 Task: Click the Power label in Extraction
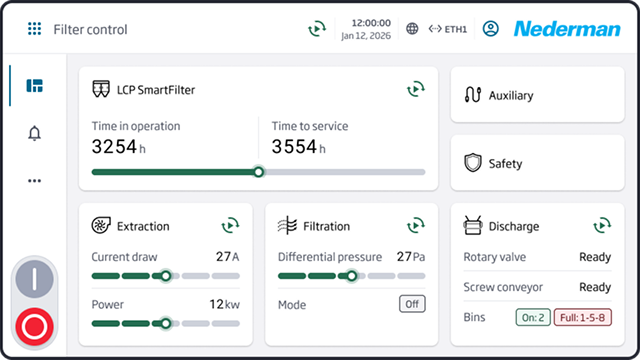(107, 304)
